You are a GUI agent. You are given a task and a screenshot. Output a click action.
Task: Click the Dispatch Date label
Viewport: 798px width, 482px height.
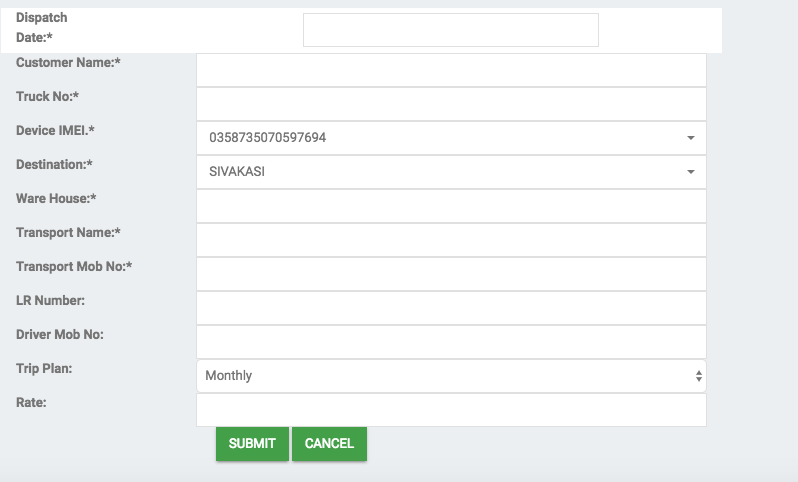click(x=42, y=27)
